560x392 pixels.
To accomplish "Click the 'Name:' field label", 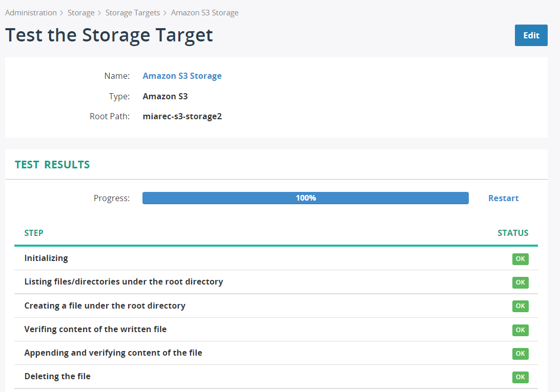I will click(x=117, y=76).
